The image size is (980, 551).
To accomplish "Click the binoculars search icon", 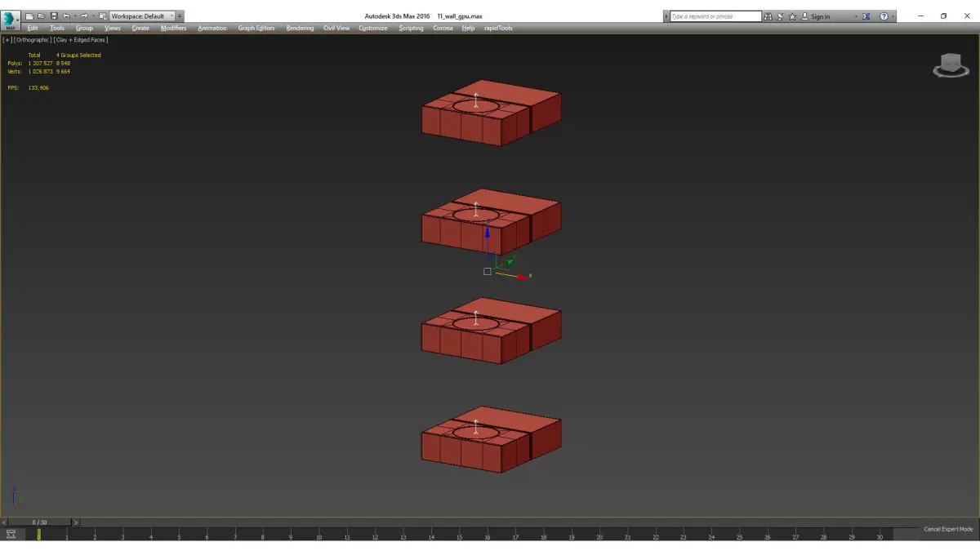I will click(x=768, y=16).
